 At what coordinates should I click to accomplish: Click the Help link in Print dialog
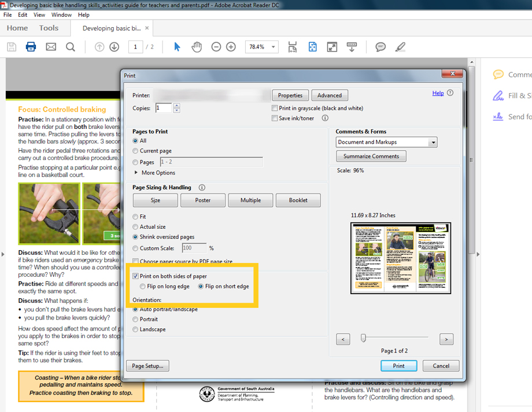[438, 93]
